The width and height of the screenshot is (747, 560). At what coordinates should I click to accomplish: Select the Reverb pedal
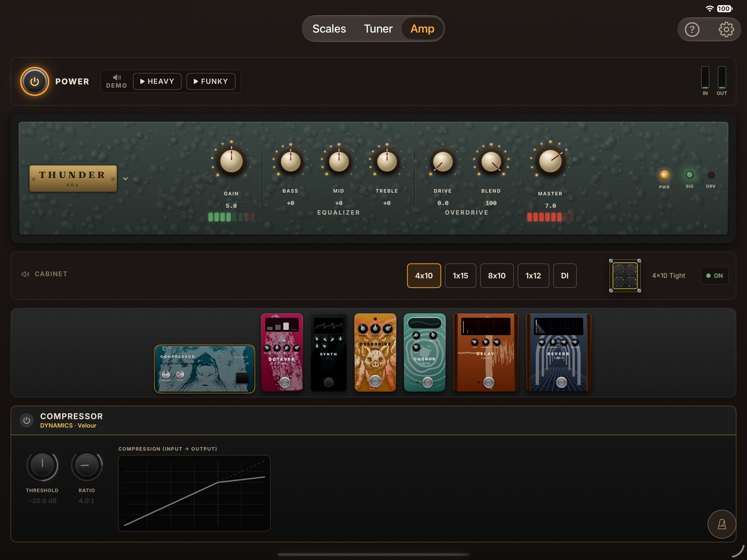coord(558,352)
